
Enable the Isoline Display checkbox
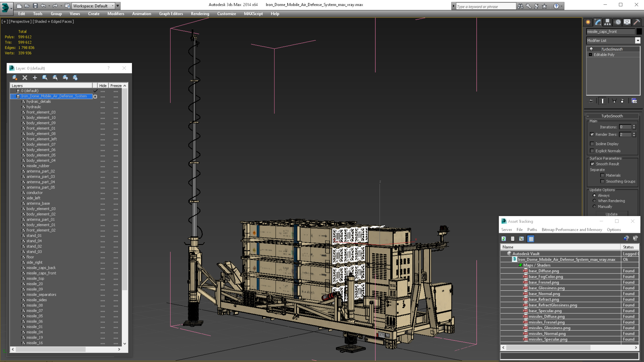click(x=592, y=144)
